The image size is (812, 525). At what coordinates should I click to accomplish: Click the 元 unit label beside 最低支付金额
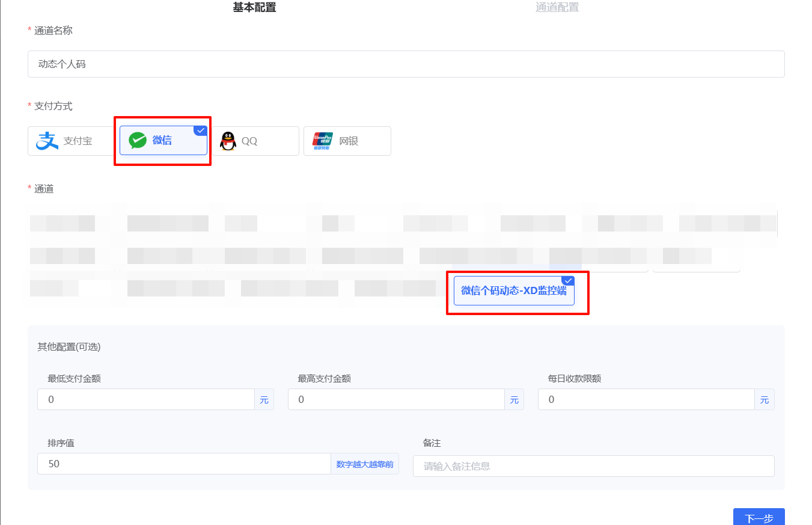[264, 399]
